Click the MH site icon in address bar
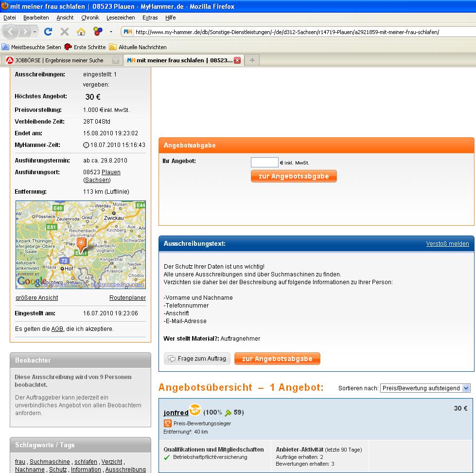 coord(128,32)
